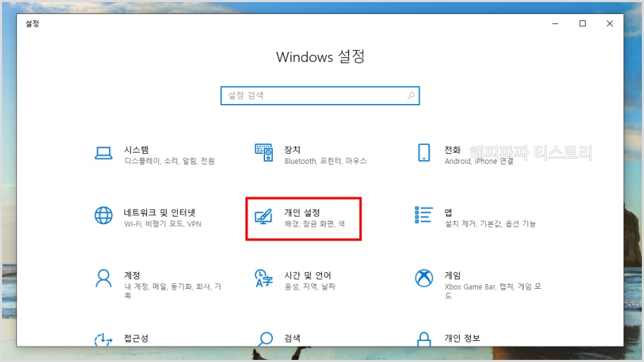Click the Android, iPhone 연결 description

click(479, 161)
